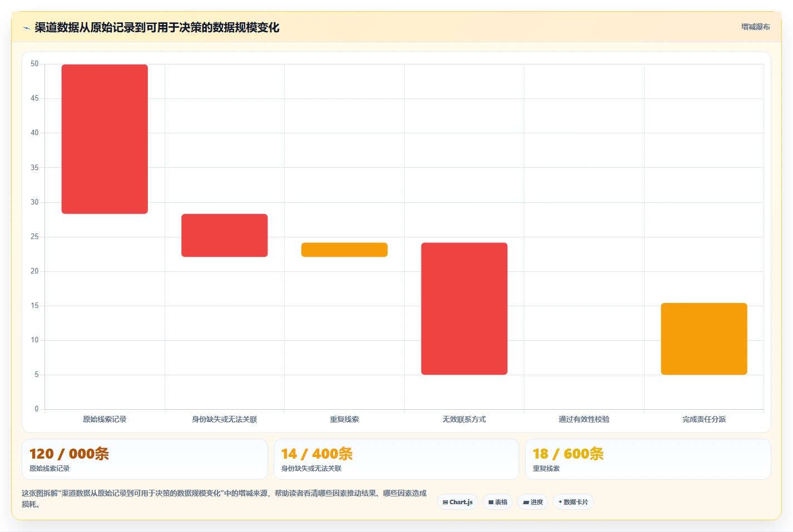This screenshot has width=793, height=532.
Task: Click the red 原始线索记录 bar
Action: (105, 139)
